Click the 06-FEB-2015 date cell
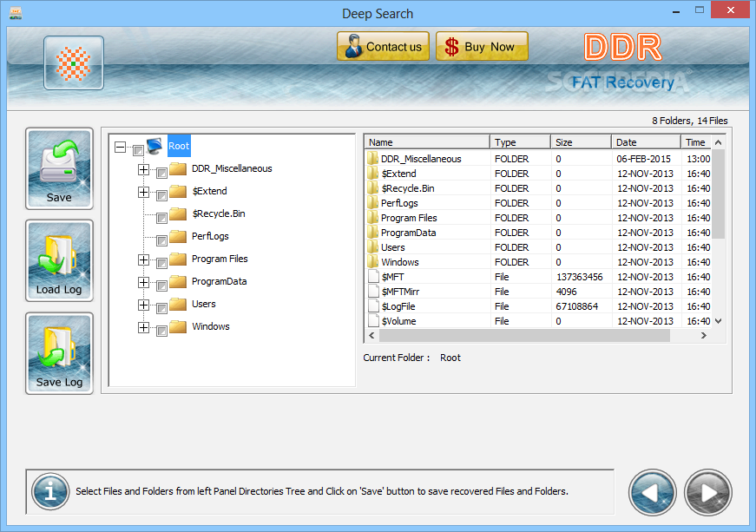756x532 pixels. [x=644, y=159]
